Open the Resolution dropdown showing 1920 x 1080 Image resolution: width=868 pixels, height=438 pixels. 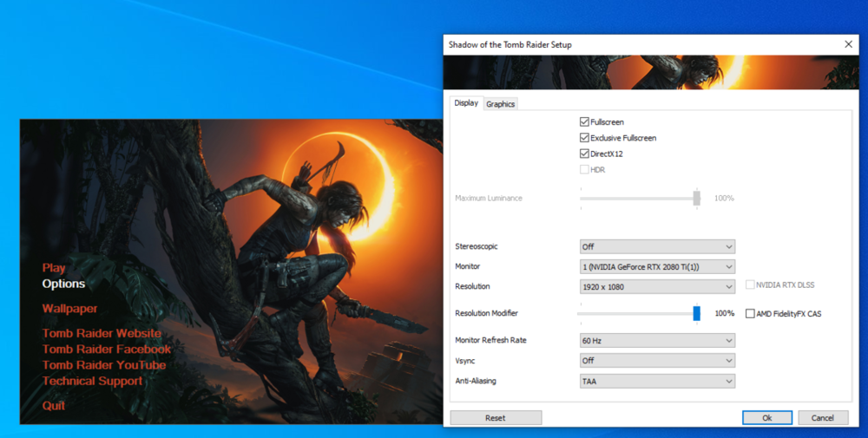pos(657,286)
